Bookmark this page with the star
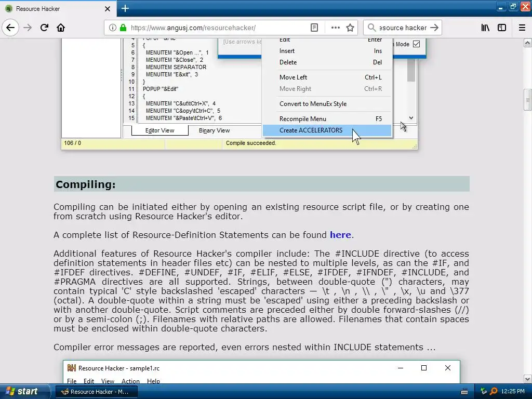Screen dimensions: 532x399 (350, 28)
